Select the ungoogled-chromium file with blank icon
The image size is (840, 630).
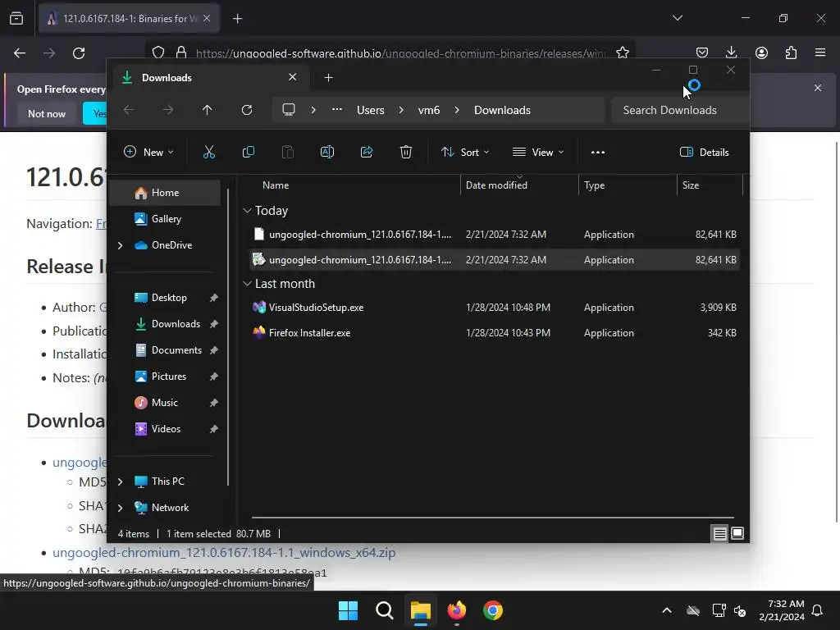pos(495,235)
